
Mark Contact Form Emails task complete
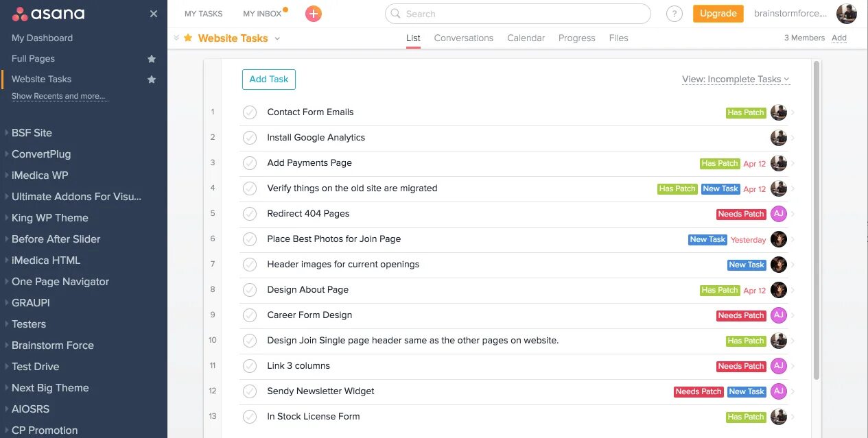[x=250, y=112]
